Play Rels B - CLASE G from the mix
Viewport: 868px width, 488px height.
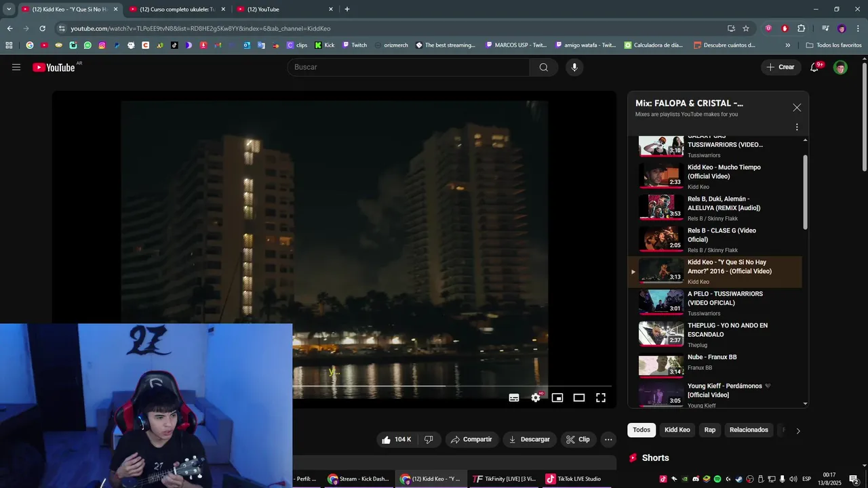[x=715, y=239]
